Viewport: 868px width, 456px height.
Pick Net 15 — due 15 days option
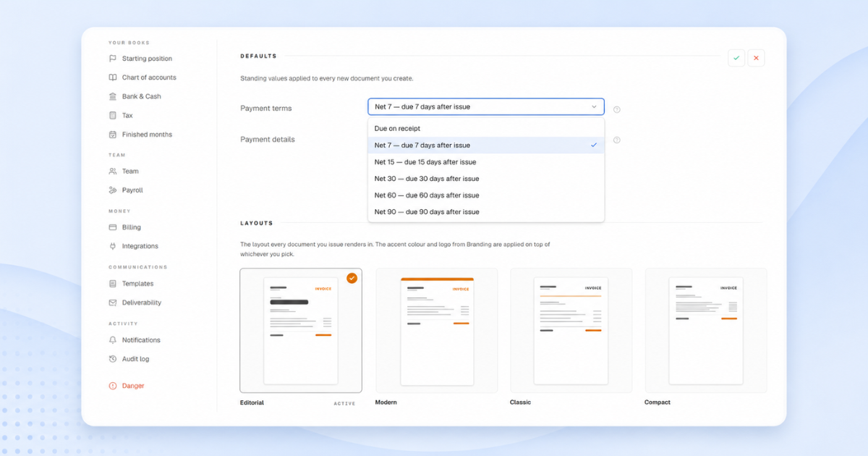[486, 162]
